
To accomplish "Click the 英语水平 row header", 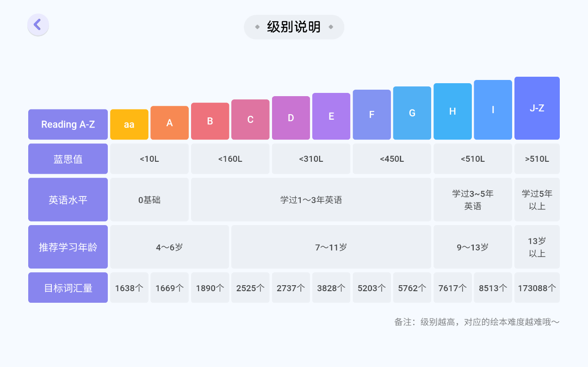I will click(x=68, y=200).
